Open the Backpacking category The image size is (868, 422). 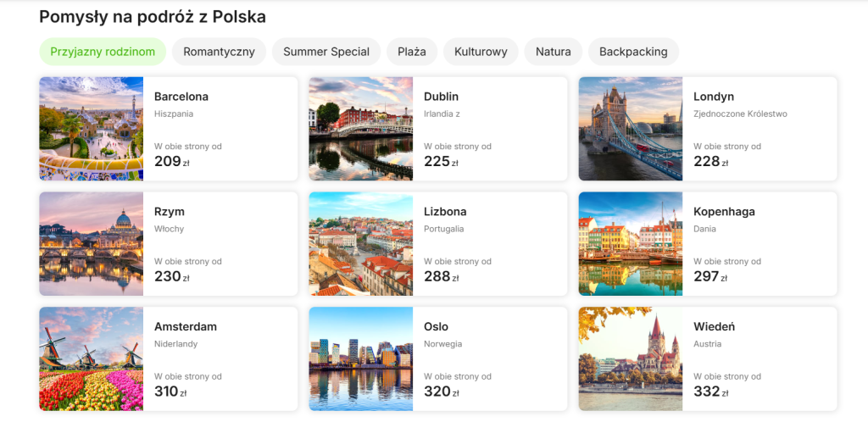pyautogui.click(x=633, y=52)
